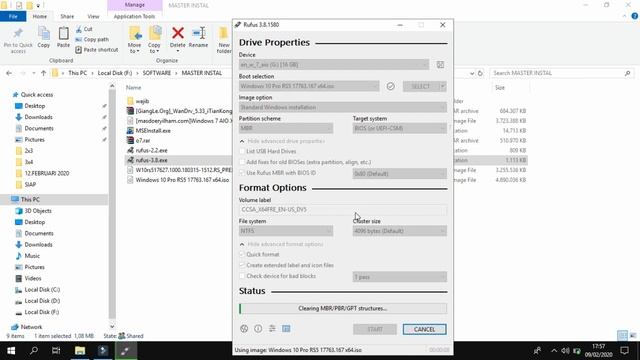Open the File tab in Explorer
This screenshot has width=640, height=360.
[13, 16]
